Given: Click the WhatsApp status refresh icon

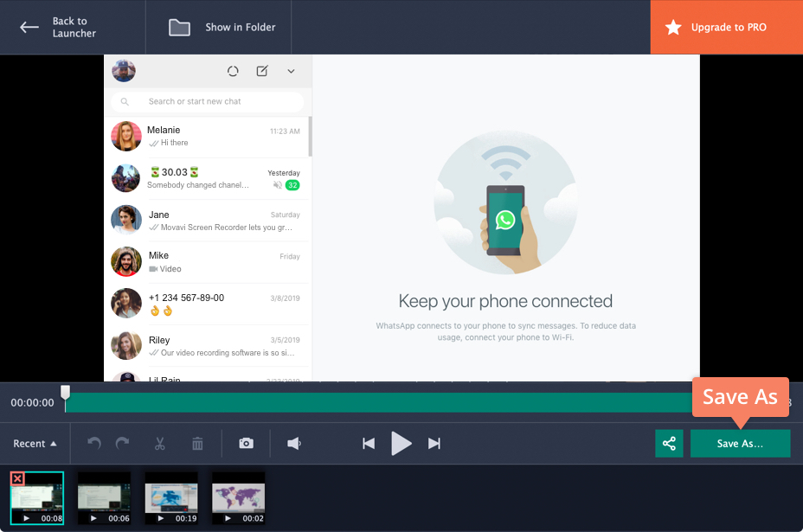Looking at the screenshot, I should point(233,71).
